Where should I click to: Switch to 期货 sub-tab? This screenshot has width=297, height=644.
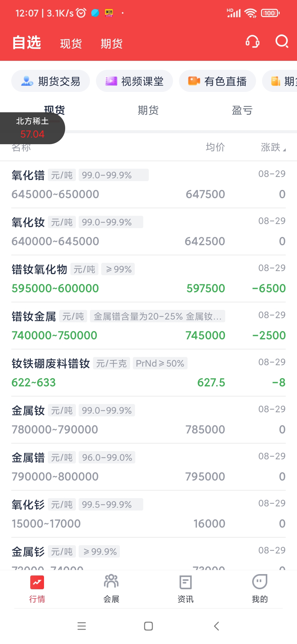tap(148, 110)
